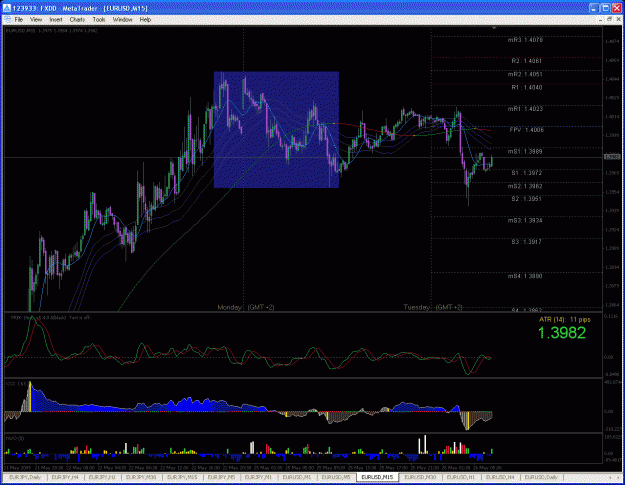The image size is (625, 485).
Task: Click the mR1: 1.4023 pivot label
Action: [525, 109]
